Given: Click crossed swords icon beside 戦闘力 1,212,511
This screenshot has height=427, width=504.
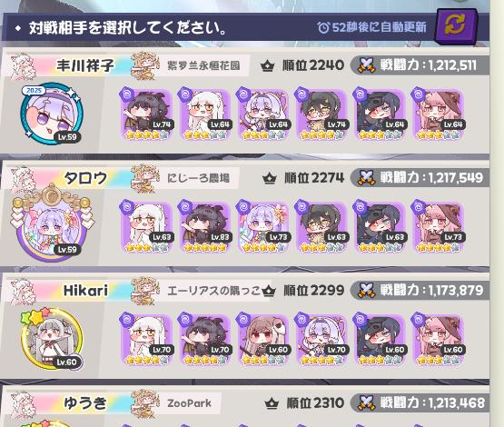Looking at the screenshot, I should [367, 65].
